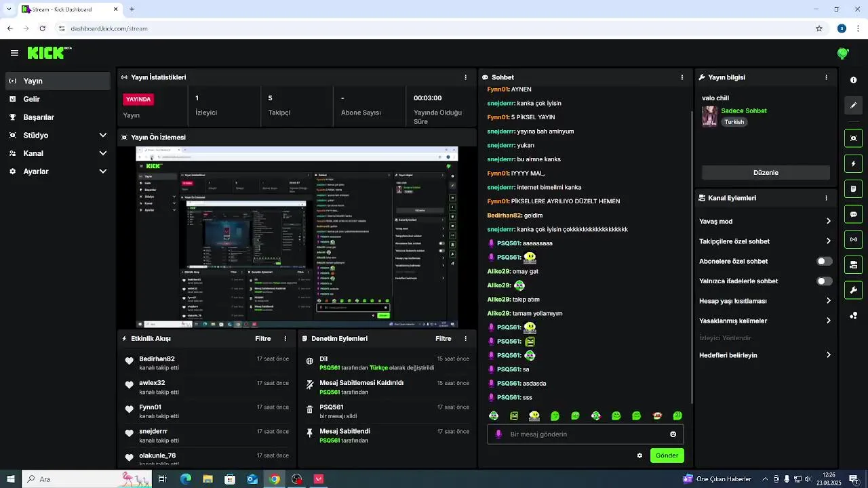Click the pencil edit icon in right sidebar
868x488 pixels.
pyautogui.click(x=853, y=105)
